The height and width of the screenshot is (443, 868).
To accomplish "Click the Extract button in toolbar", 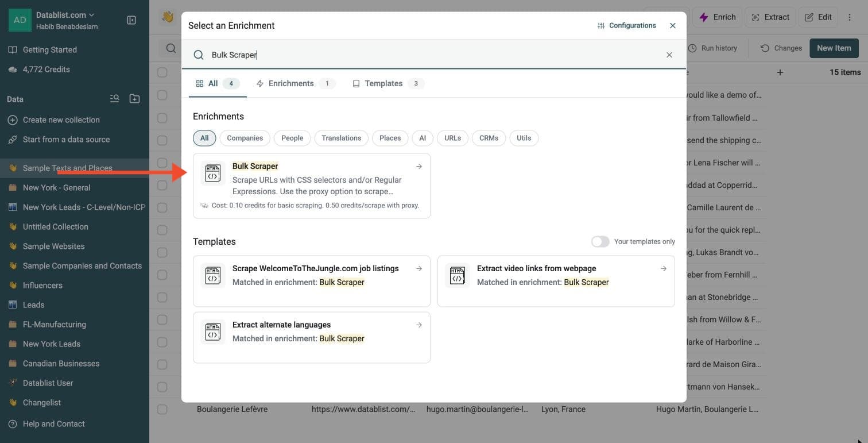I will click(770, 17).
